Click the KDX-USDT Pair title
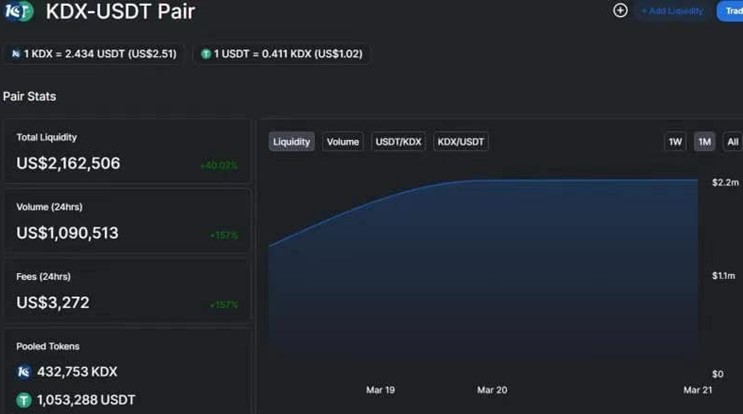 pyautogui.click(x=120, y=11)
